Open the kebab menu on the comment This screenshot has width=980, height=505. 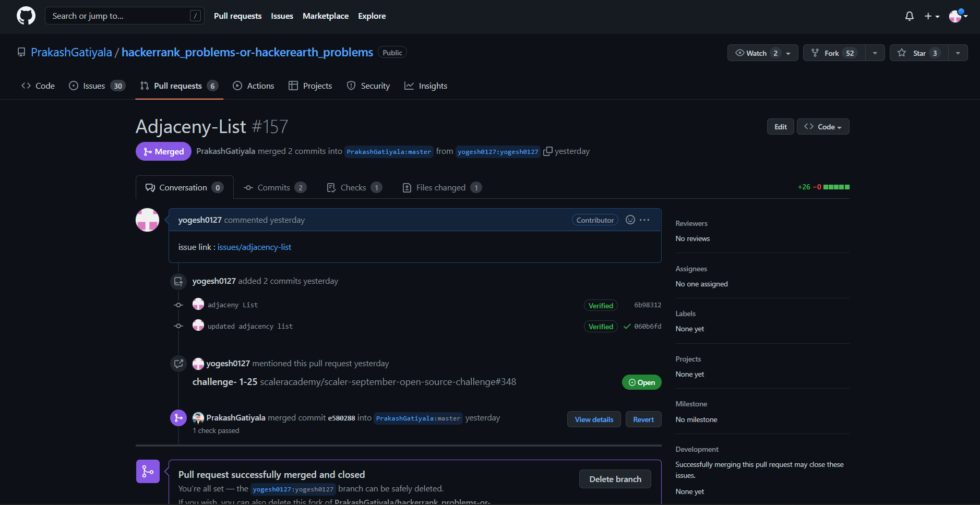click(x=644, y=220)
